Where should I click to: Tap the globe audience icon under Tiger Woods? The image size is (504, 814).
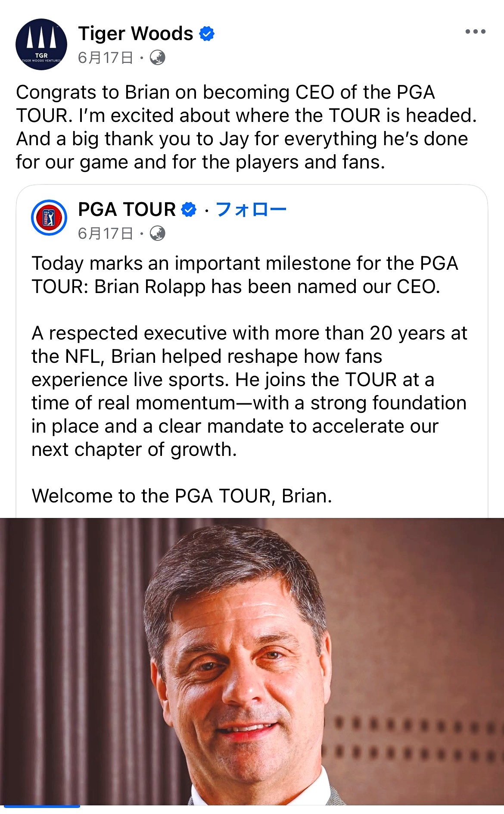click(157, 57)
